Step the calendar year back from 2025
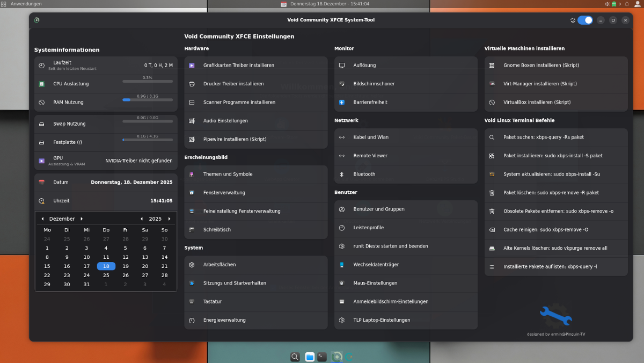Viewport: 644px width, 363px height. tap(142, 219)
